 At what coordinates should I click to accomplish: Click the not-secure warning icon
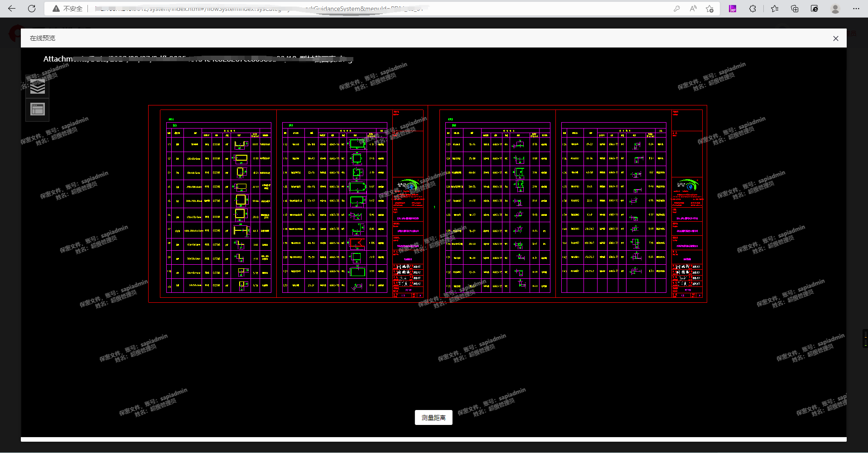tap(56, 9)
